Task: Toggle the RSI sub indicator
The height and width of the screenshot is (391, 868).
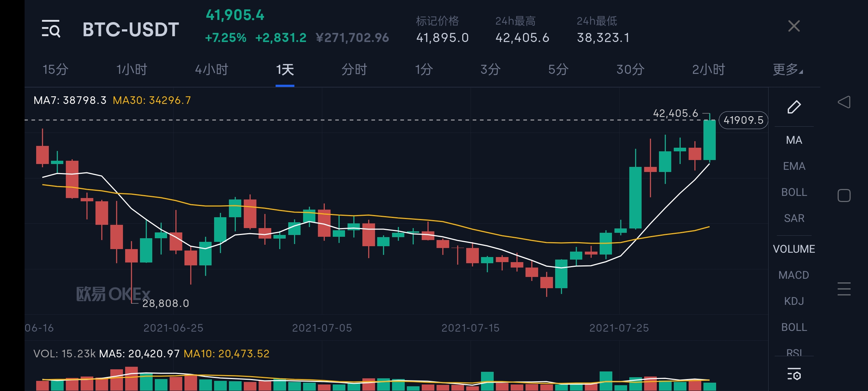Action: point(794,352)
